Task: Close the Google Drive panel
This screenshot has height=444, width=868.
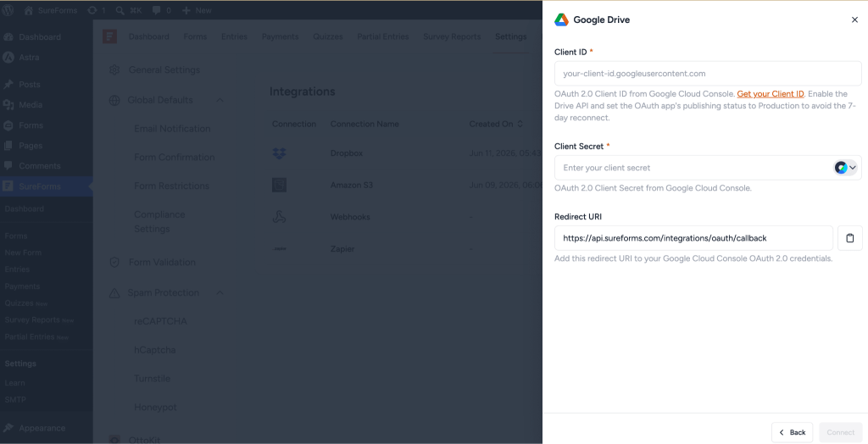Action: point(854,20)
